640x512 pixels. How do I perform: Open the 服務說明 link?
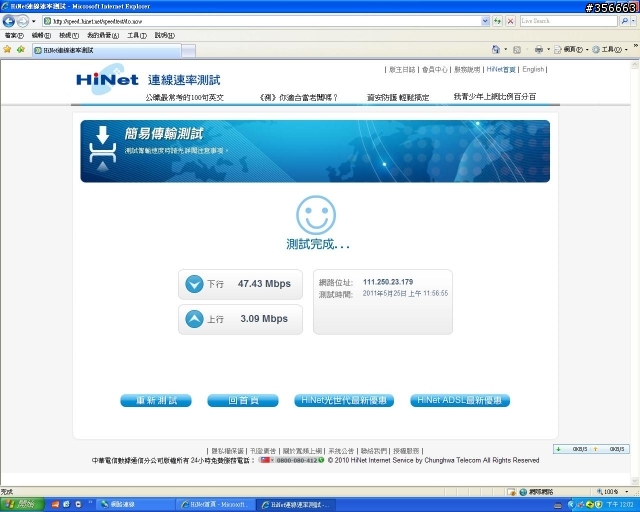[x=467, y=70]
